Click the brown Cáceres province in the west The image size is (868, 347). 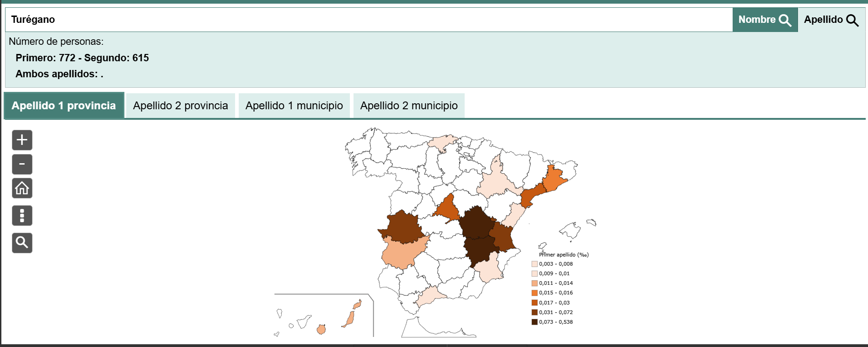402,227
